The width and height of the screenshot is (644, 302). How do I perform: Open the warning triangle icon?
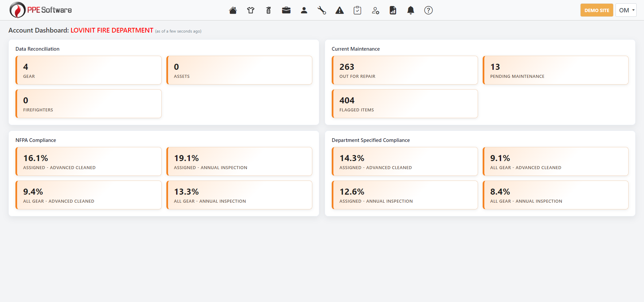[x=339, y=10]
